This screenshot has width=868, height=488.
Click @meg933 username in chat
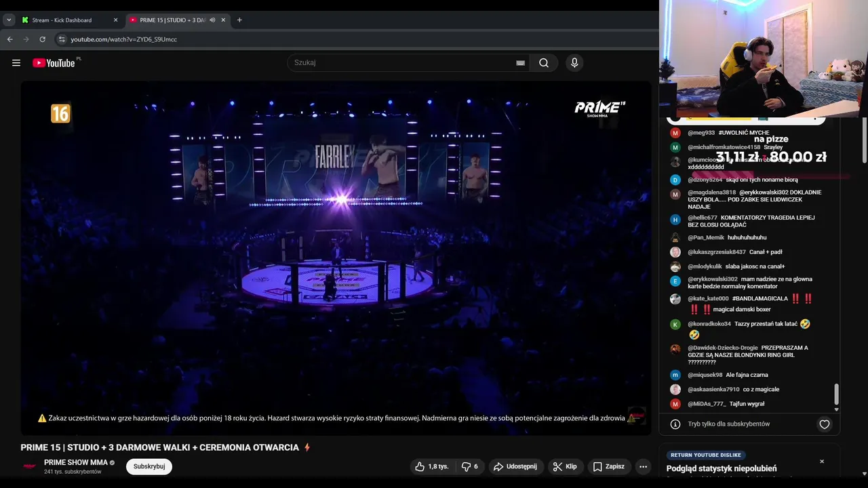(701, 133)
